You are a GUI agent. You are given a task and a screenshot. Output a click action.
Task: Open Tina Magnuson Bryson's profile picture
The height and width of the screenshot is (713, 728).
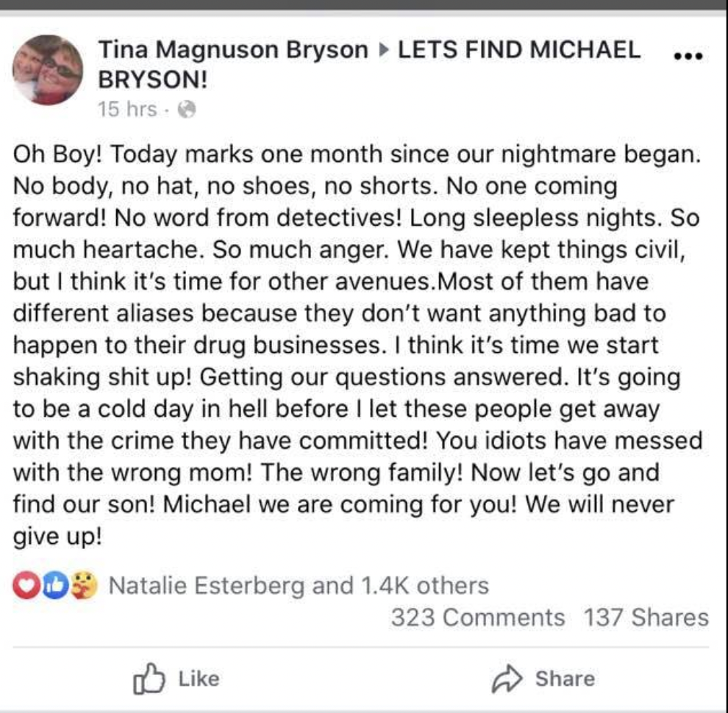pos(48,70)
